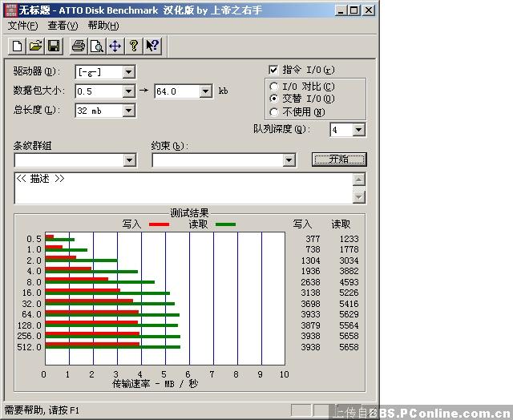513x420 pixels.
Task: Maximize the ATTO Disk Benchmark window
Action: tap(353, 10)
